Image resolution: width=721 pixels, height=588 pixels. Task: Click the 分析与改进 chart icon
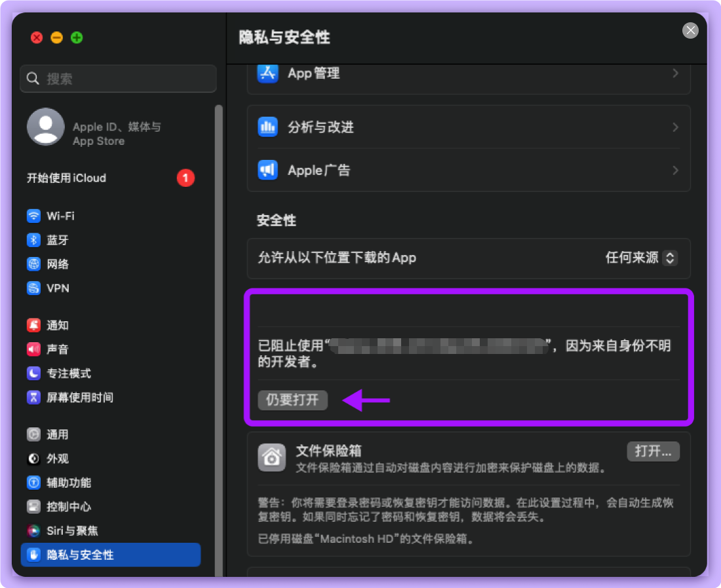click(x=267, y=127)
